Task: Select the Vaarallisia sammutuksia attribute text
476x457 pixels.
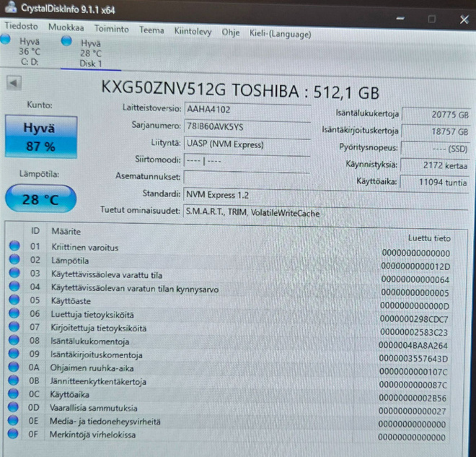Action: click(94, 408)
